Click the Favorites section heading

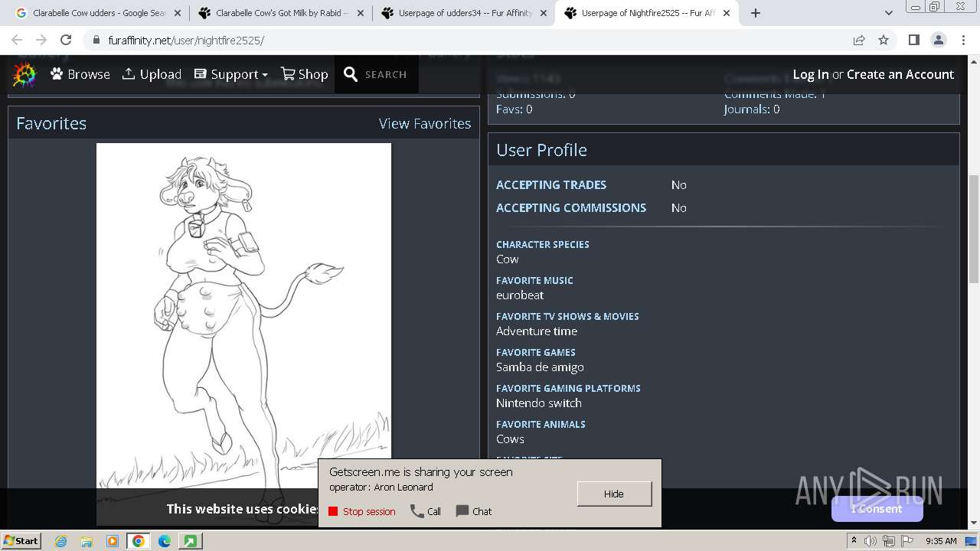point(51,123)
